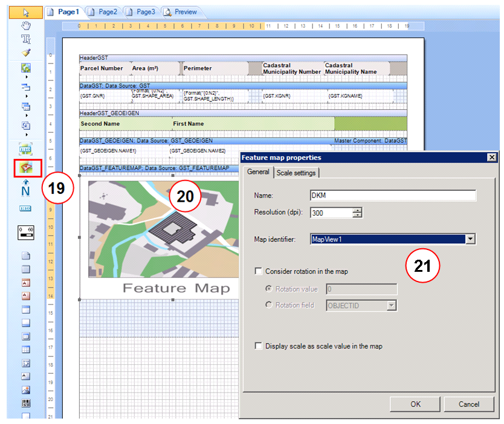Select the pointer selection tool
Image resolution: width=504 pixels, height=424 pixels.
point(25,12)
